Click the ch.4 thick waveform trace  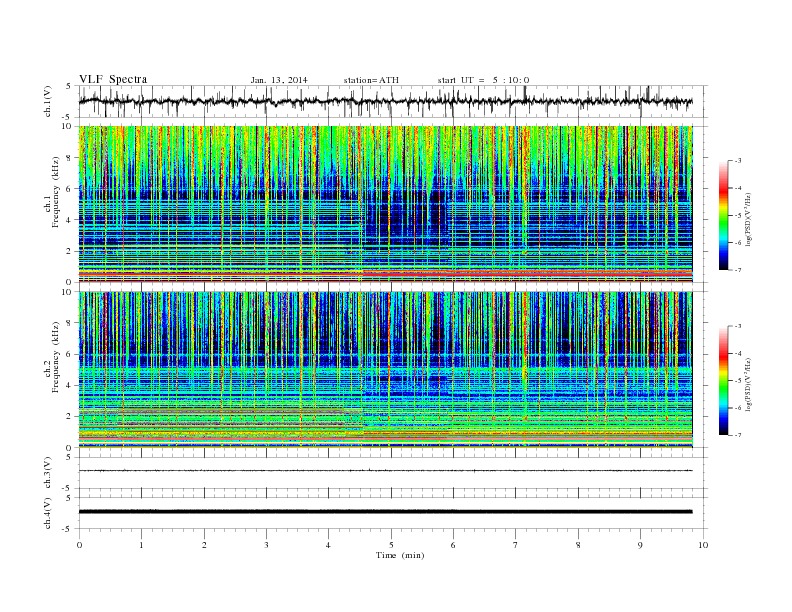click(385, 512)
